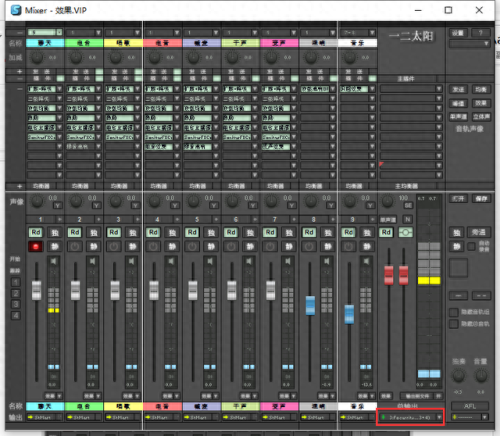Click the 打开 open button
Viewport: 500px width, 436px height.
(x=458, y=199)
